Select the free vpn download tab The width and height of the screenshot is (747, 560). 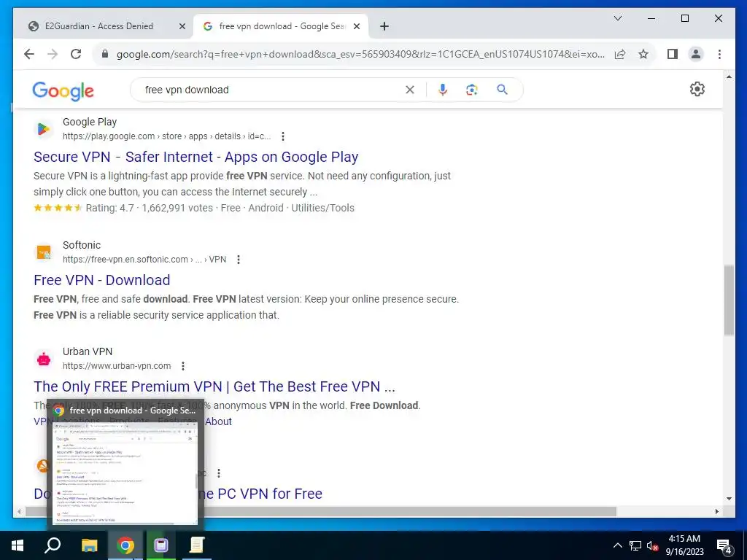tap(282, 26)
